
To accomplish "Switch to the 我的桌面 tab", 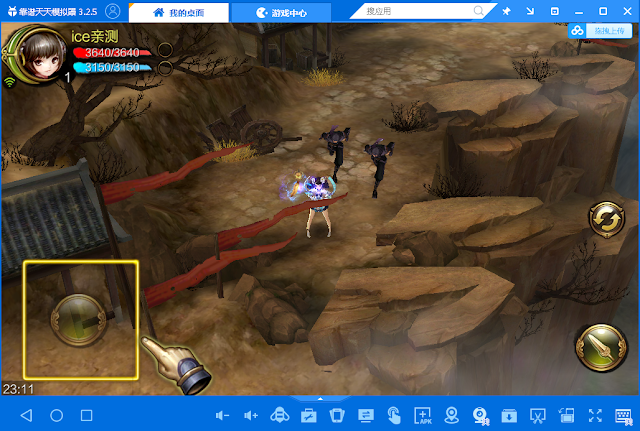I will click(x=178, y=13).
